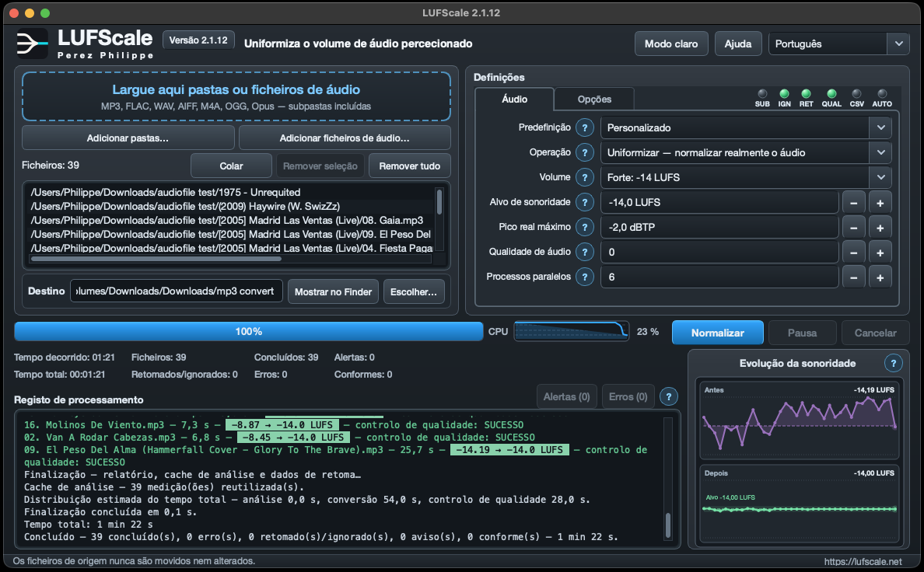Screen dimensions: 924x572
Task: Increase Pico real máximo with plus
Action: coord(880,228)
